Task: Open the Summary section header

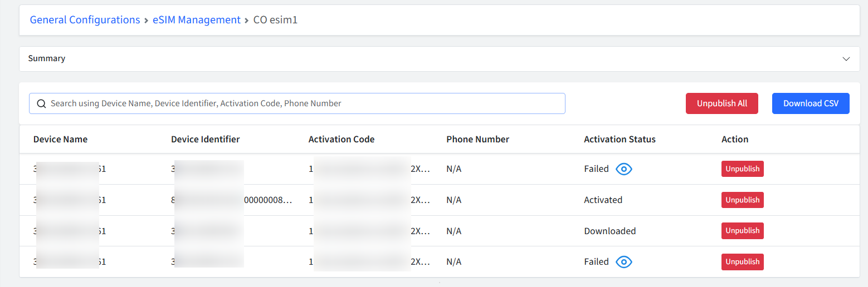Action: tap(440, 59)
